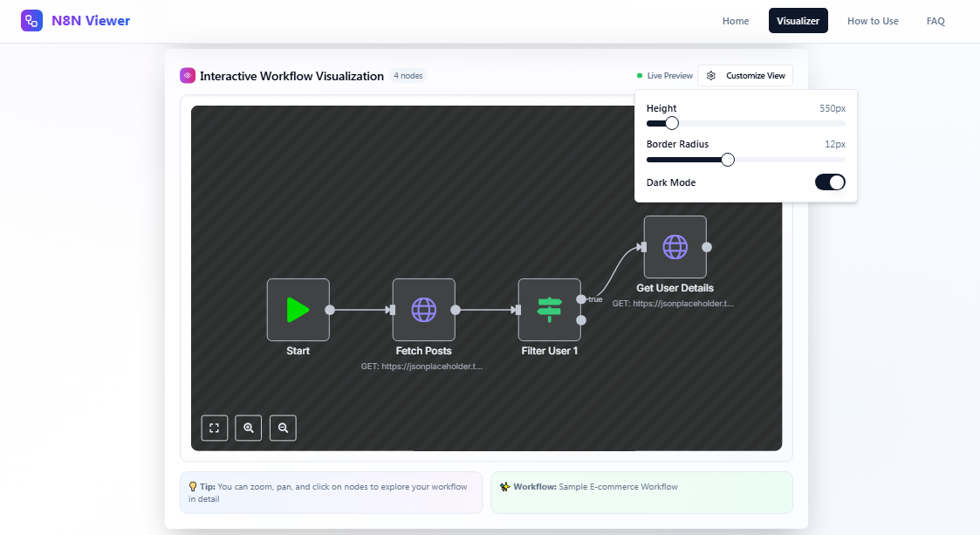The height and width of the screenshot is (535, 980).
Task: Go to the How to Use page
Action: coord(873,21)
